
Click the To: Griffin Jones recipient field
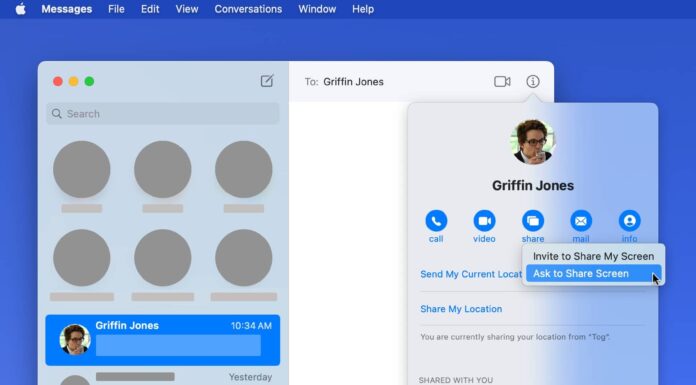[x=344, y=82]
